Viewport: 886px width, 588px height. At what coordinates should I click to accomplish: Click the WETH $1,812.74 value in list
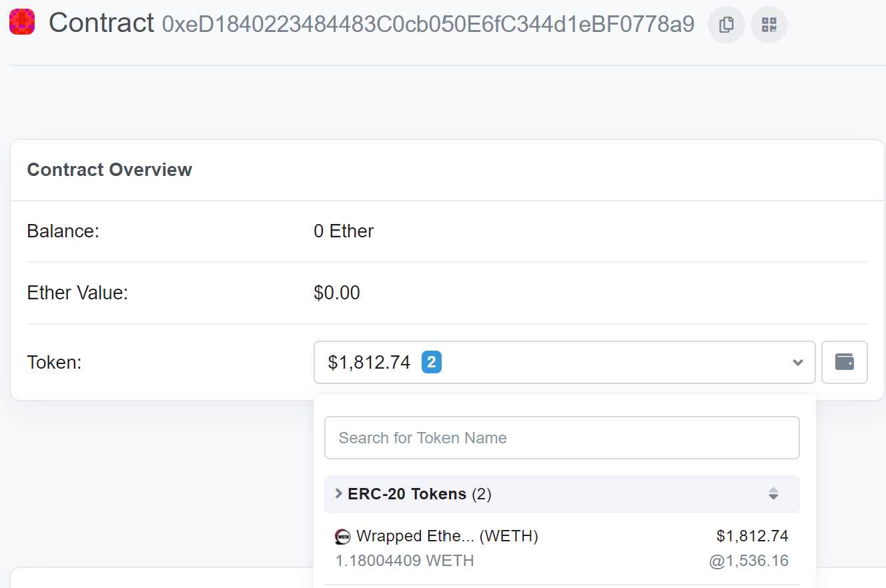752,536
